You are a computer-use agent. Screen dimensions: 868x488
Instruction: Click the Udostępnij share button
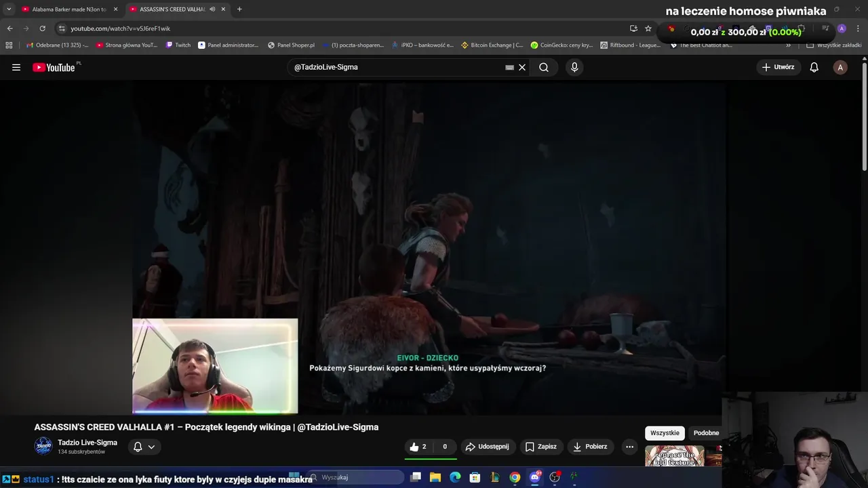[x=487, y=447]
